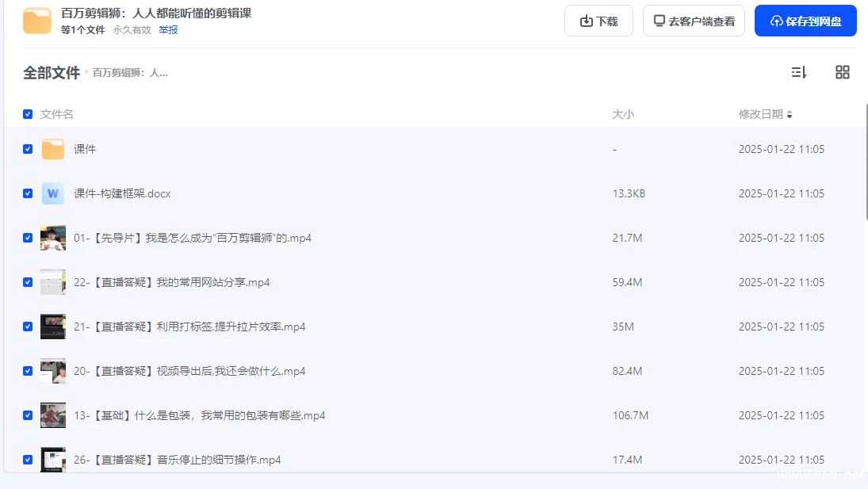
Task: Open the thumbnail of 13-基础 包装 video
Action: pyautogui.click(x=52, y=415)
